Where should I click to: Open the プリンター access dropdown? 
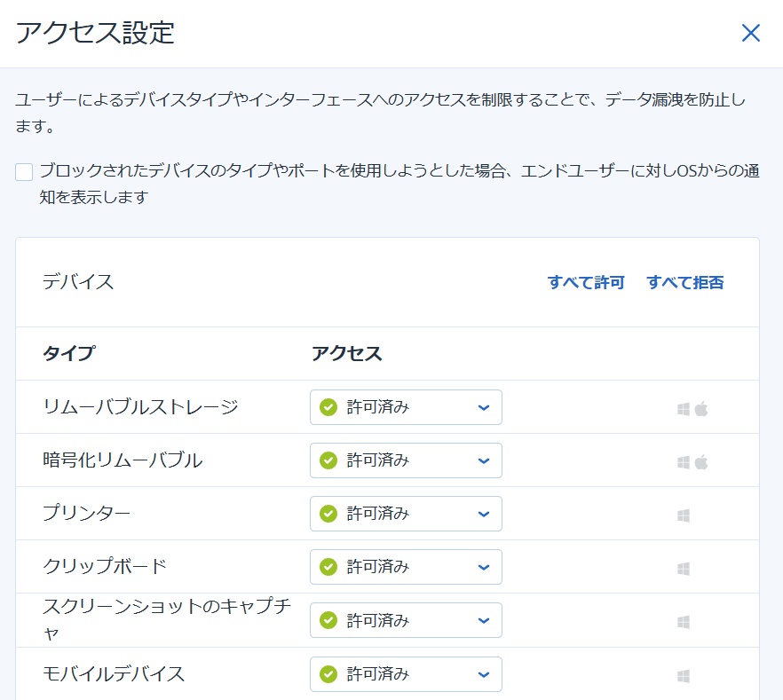pyautogui.click(x=406, y=514)
